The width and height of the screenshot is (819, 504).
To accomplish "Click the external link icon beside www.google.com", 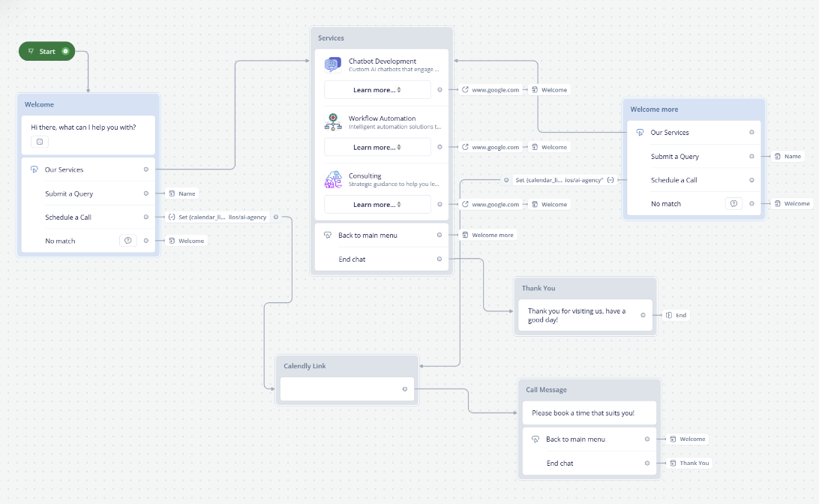I will tap(465, 89).
